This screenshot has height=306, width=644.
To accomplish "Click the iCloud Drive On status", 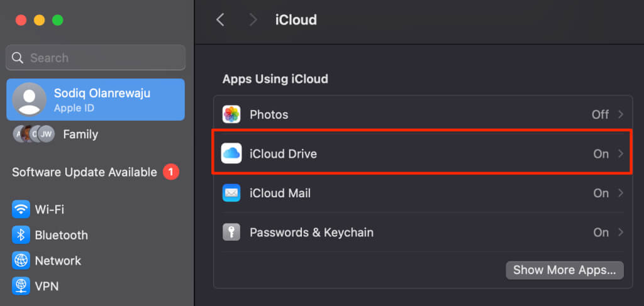I will 601,154.
